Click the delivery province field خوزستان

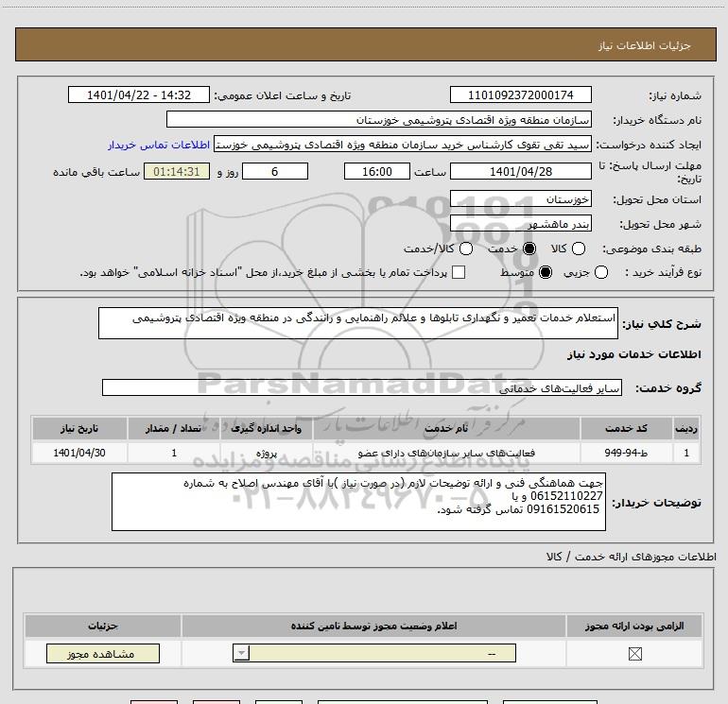click(x=520, y=198)
